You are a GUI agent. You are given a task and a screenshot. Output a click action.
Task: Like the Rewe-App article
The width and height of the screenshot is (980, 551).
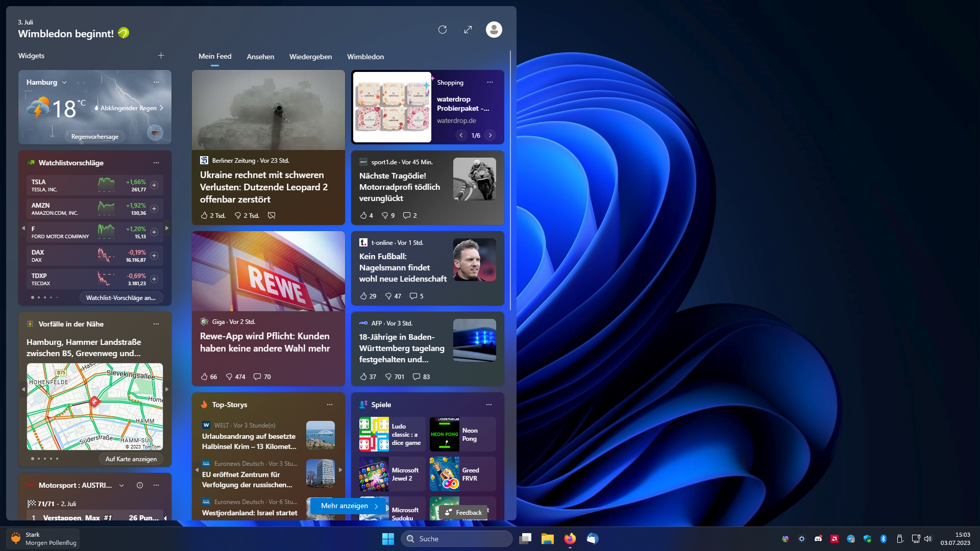pos(209,377)
